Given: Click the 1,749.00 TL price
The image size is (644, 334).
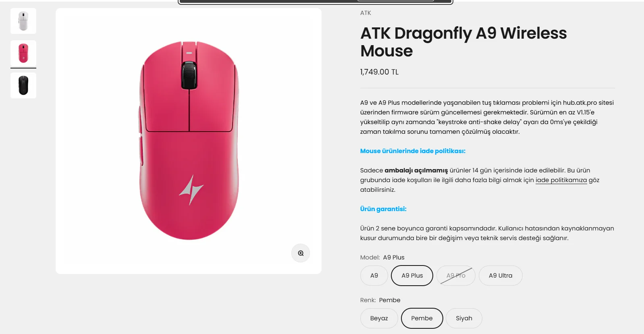Looking at the screenshot, I should 379,72.
